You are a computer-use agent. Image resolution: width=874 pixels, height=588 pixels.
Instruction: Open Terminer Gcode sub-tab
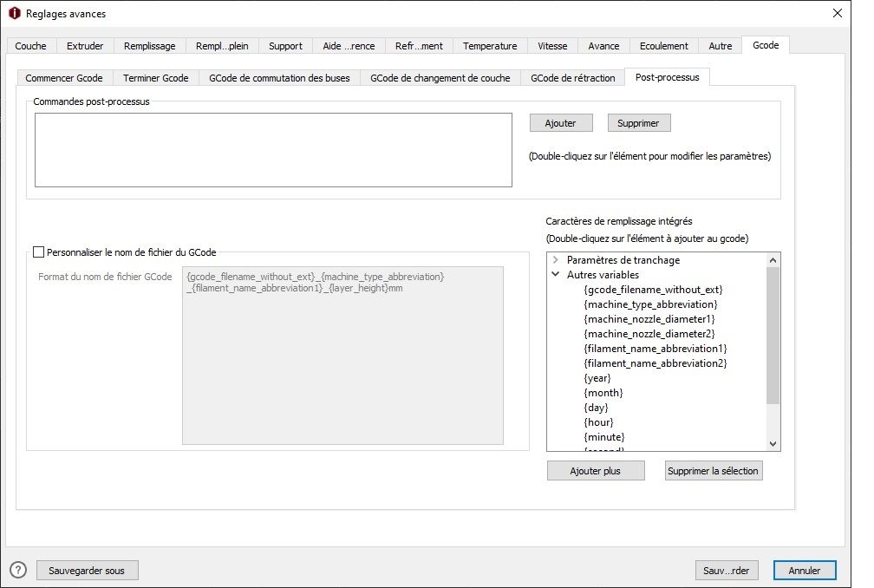[155, 78]
